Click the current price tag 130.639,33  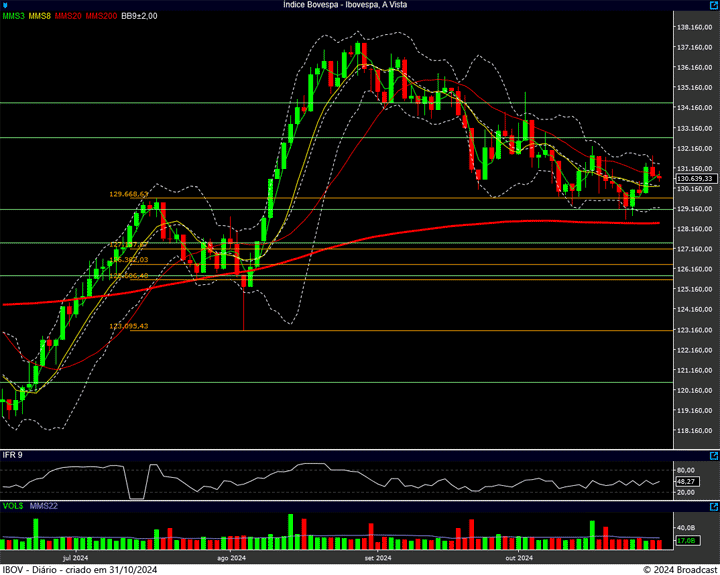[693, 178]
